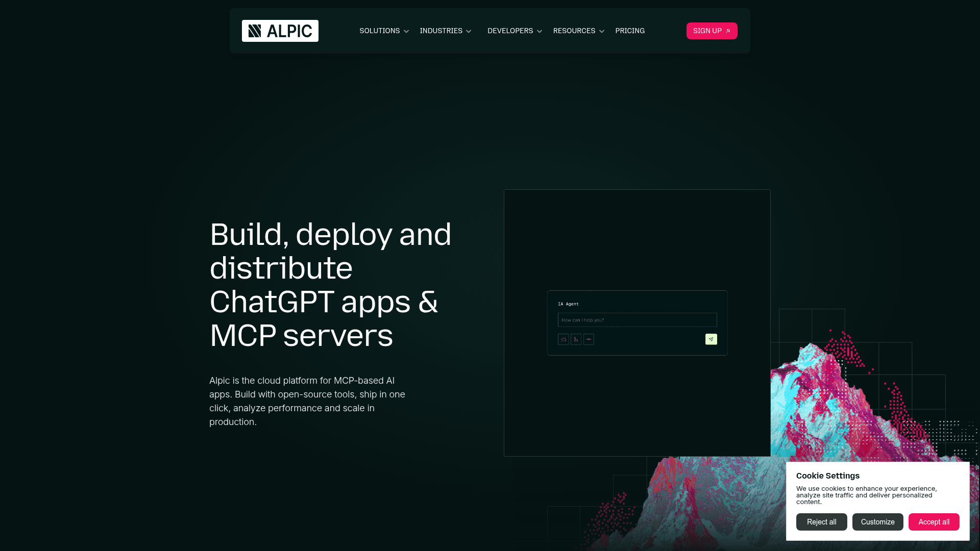Select the commit node icon in IA Agent
The image size is (980, 551).
[589, 339]
